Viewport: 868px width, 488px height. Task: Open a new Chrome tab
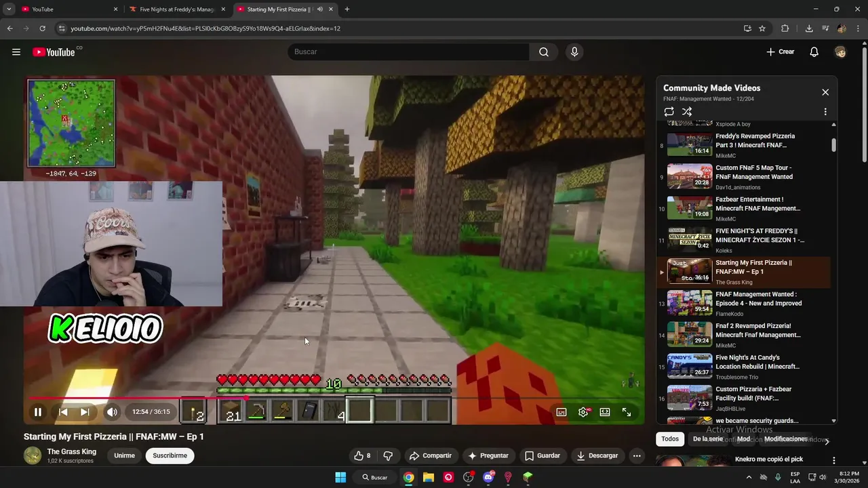(x=347, y=9)
